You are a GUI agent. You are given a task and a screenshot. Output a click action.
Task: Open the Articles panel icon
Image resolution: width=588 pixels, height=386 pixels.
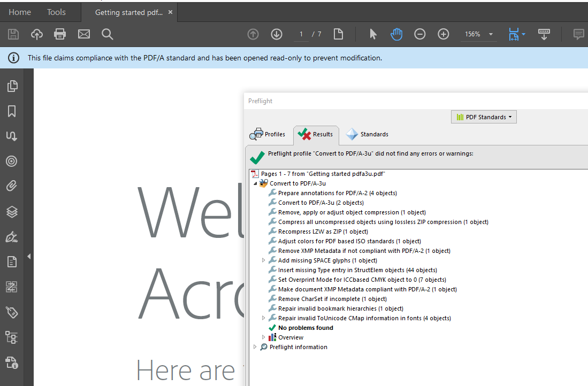coord(12,136)
